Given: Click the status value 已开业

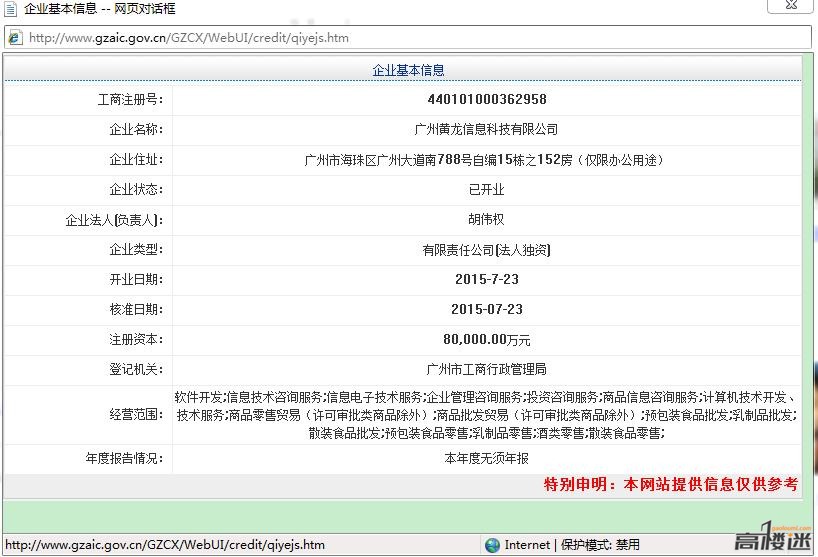Looking at the screenshot, I should point(486,189).
